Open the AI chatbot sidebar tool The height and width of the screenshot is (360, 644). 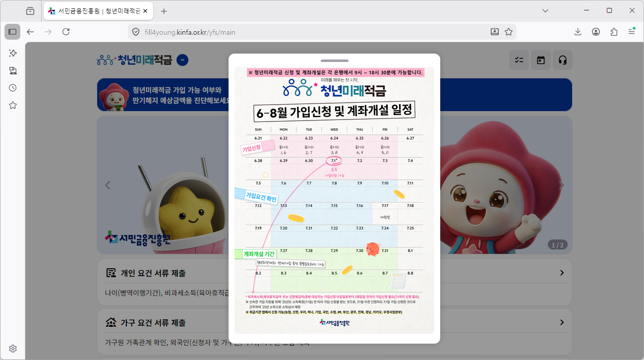tap(13, 53)
